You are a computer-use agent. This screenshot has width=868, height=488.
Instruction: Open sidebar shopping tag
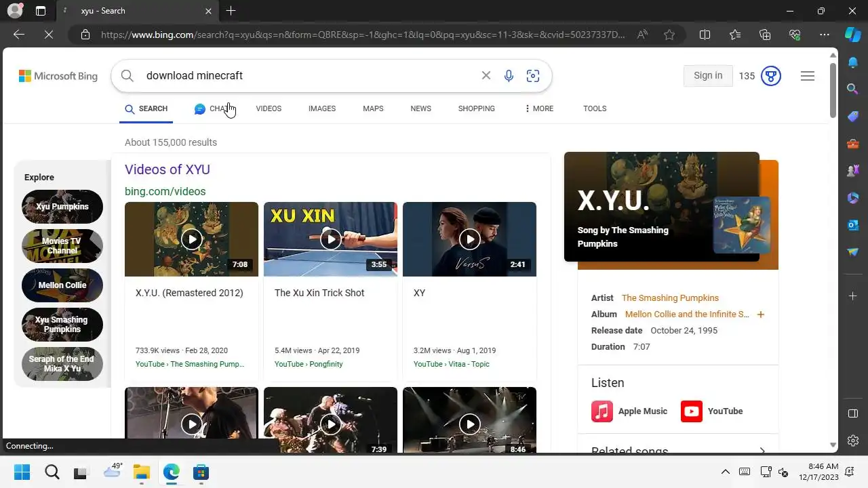pyautogui.click(x=853, y=117)
